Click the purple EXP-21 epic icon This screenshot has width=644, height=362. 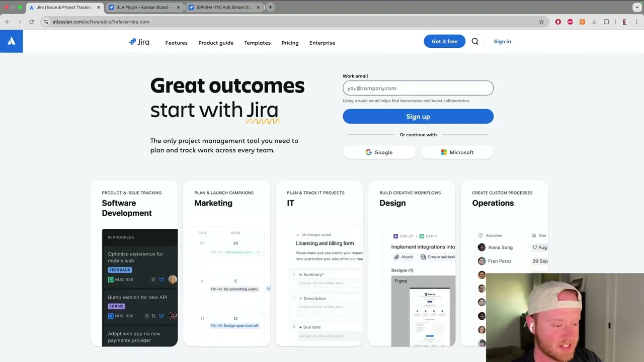pos(396,236)
